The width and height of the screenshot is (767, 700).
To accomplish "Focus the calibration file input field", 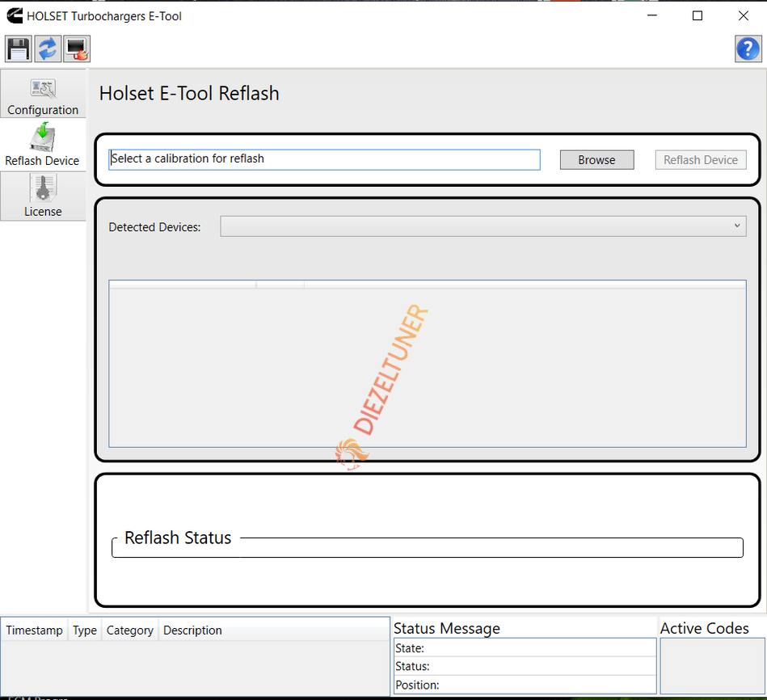I will pyautogui.click(x=324, y=159).
